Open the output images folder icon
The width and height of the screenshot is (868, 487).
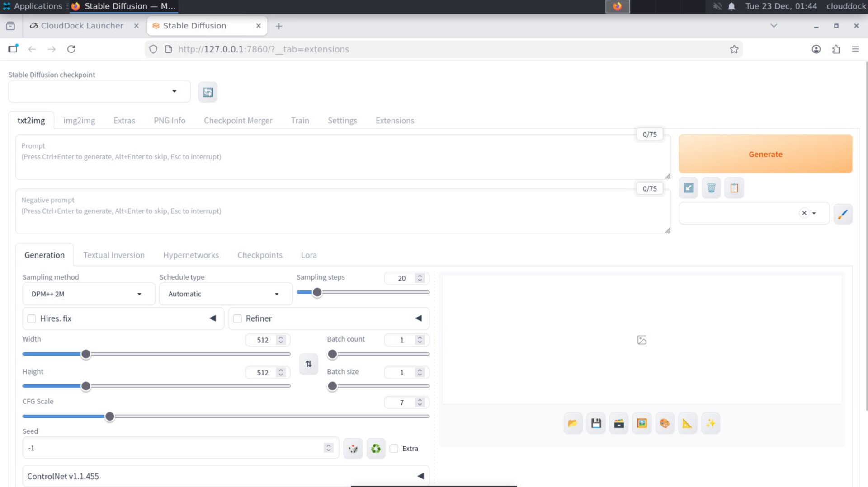coord(572,423)
